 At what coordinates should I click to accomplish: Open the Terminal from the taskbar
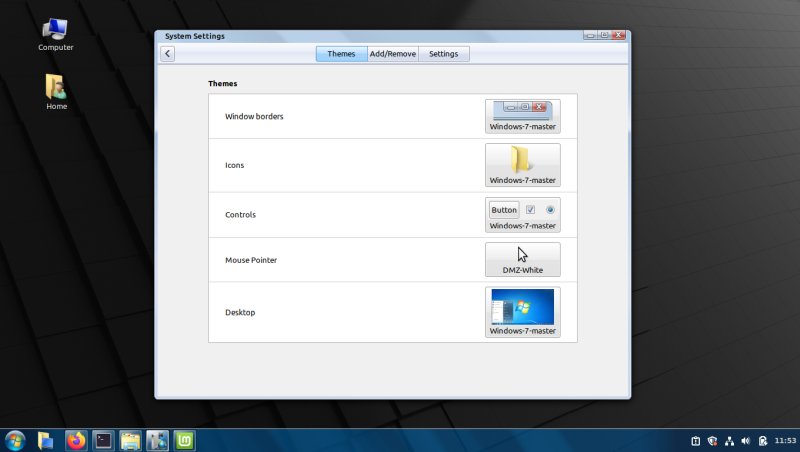coord(104,441)
